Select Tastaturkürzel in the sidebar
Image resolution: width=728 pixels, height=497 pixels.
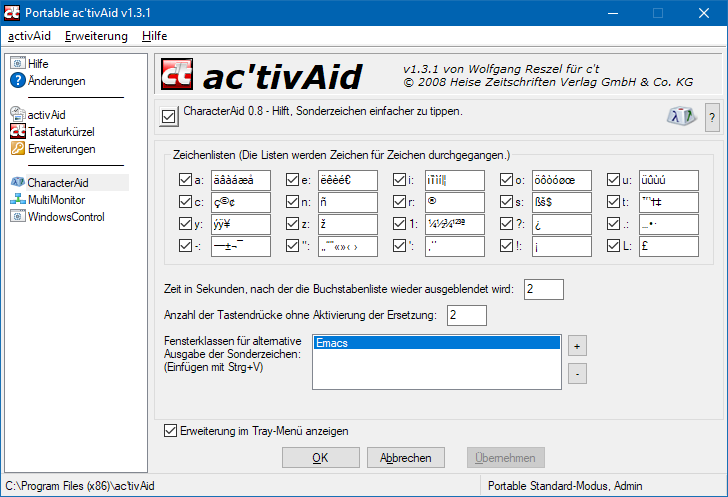click(x=61, y=132)
